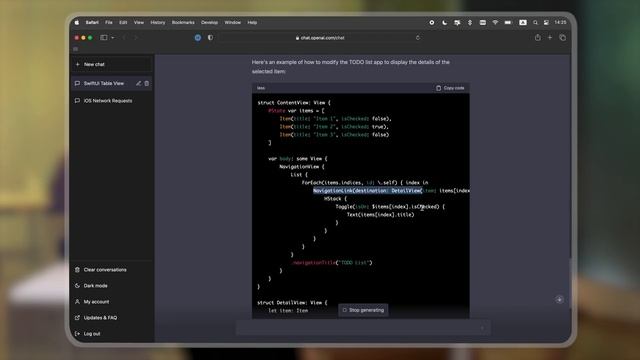This screenshot has width=640, height=360.
Task: Start a New chat
Action: (112, 64)
